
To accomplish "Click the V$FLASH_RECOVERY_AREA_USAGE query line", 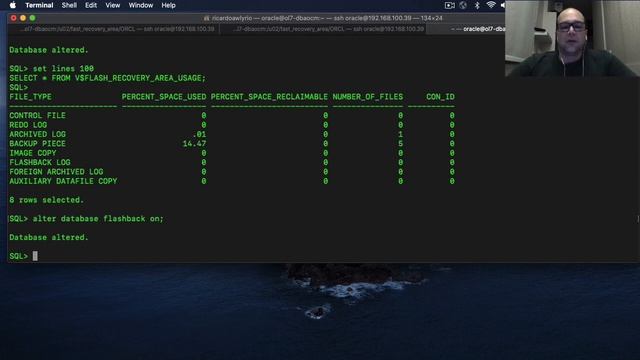I will pyautogui.click(x=107, y=78).
